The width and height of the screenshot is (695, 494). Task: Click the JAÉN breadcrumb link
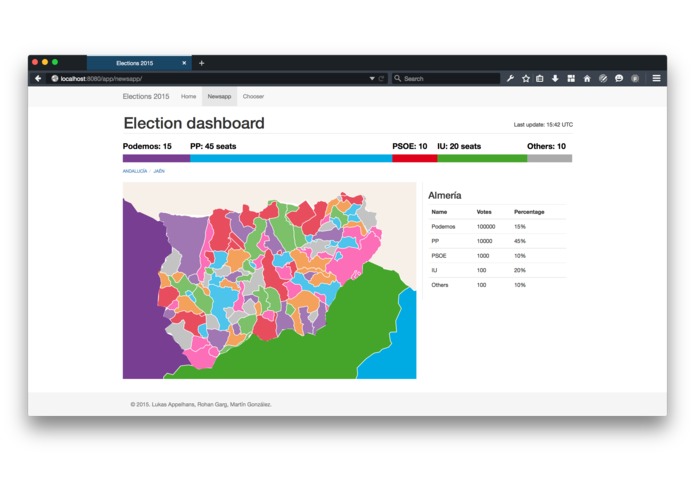click(x=159, y=171)
